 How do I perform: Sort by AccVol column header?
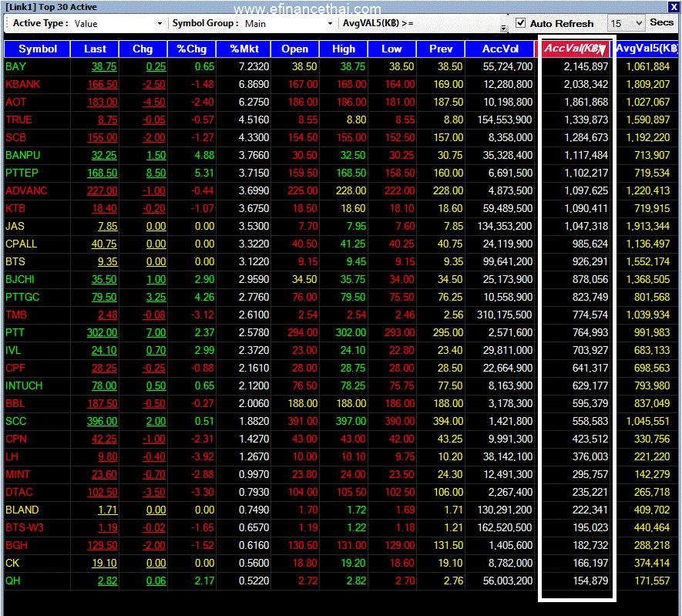(x=500, y=49)
